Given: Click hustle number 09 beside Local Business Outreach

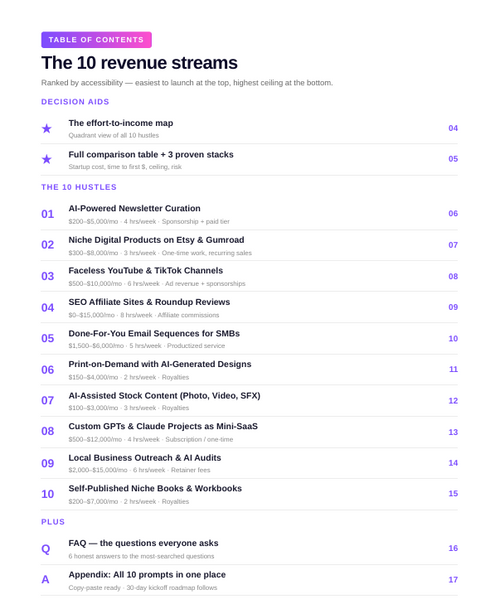Looking at the screenshot, I should (47, 463).
